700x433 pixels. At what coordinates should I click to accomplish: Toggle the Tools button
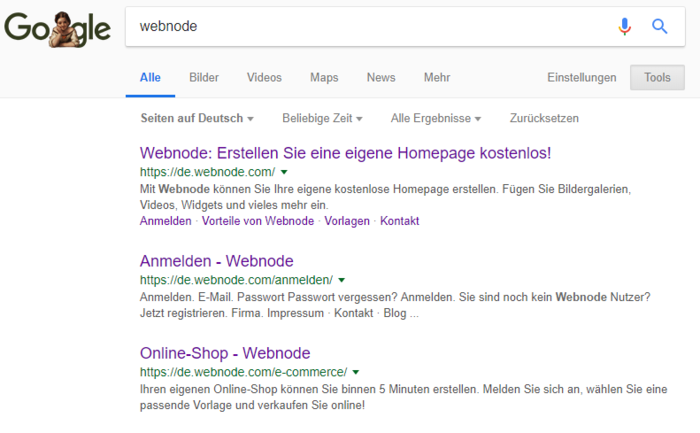coord(657,78)
